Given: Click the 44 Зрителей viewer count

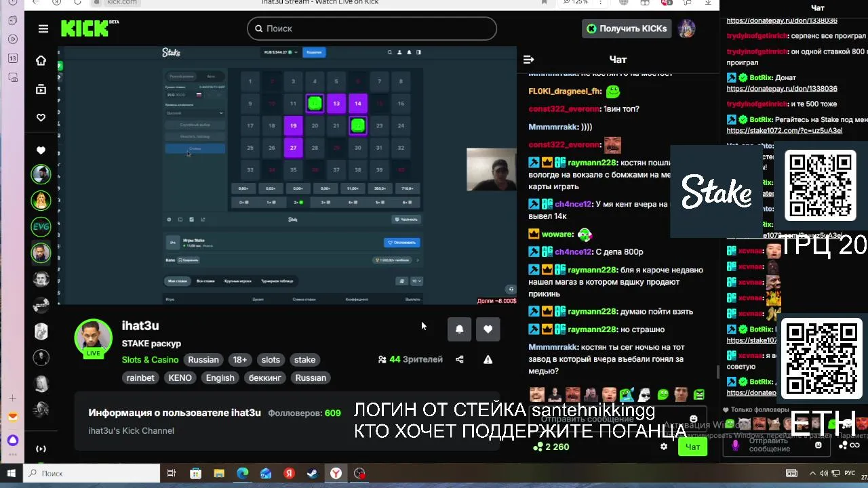Looking at the screenshot, I should (410, 359).
